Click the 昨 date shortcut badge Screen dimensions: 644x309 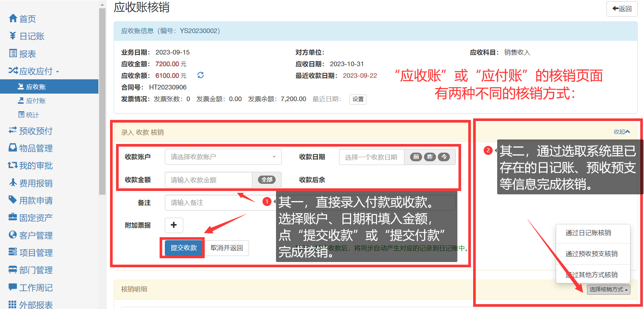430,157
